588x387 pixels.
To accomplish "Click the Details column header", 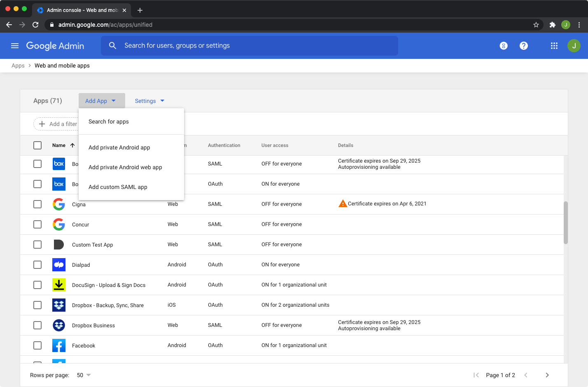I will pyautogui.click(x=345, y=145).
